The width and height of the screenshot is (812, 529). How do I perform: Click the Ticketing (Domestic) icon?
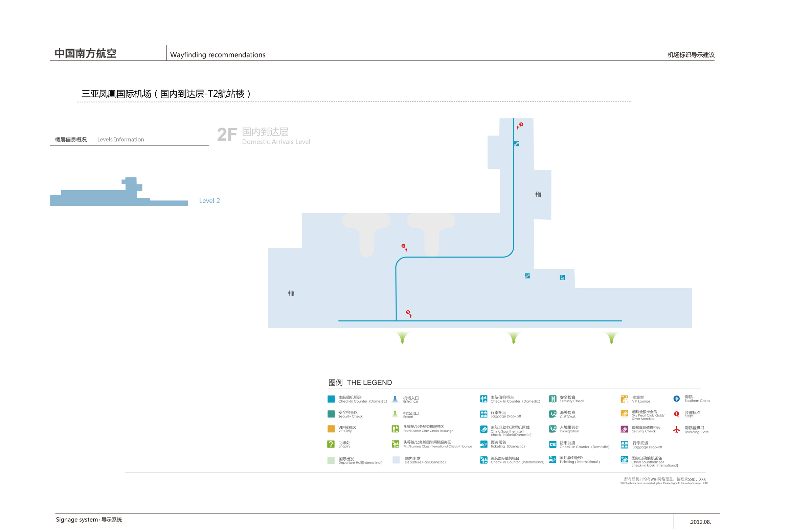484,444
